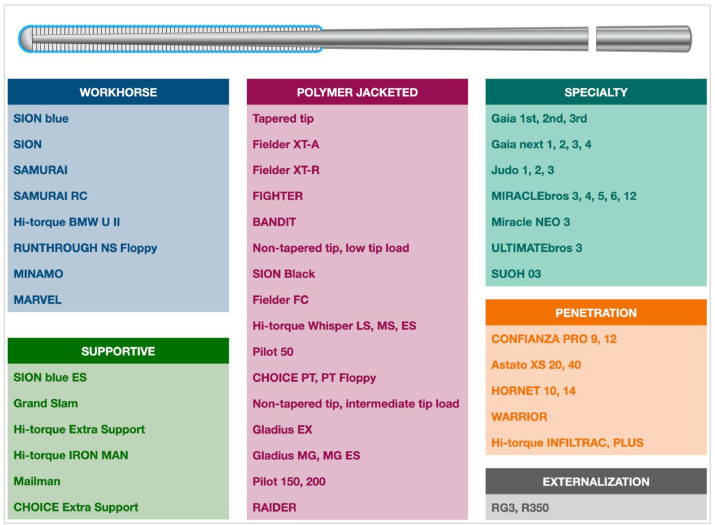Click the 'SAMURAI RC' wire name
Viewport: 715px width, 525px height.
point(50,196)
